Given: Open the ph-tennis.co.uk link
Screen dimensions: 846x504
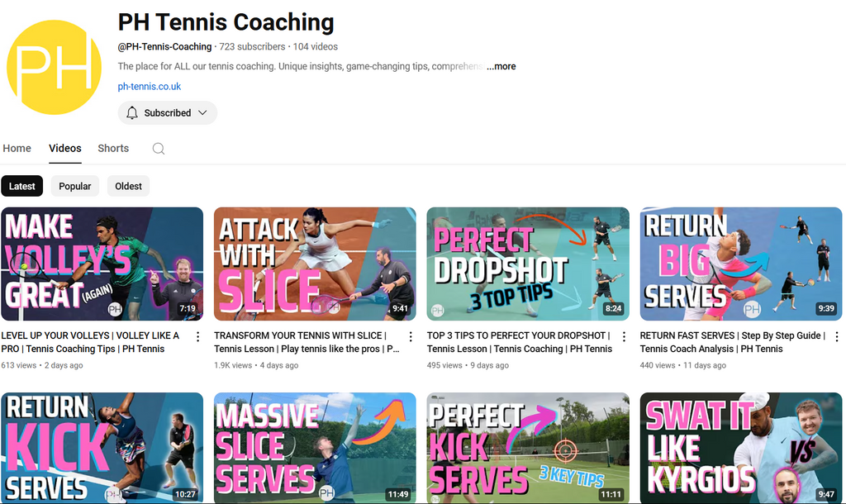Looking at the screenshot, I should point(150,86).
